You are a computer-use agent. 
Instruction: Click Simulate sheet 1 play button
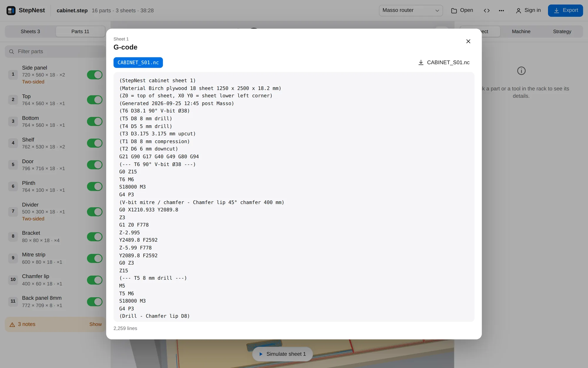click(282, 354)
